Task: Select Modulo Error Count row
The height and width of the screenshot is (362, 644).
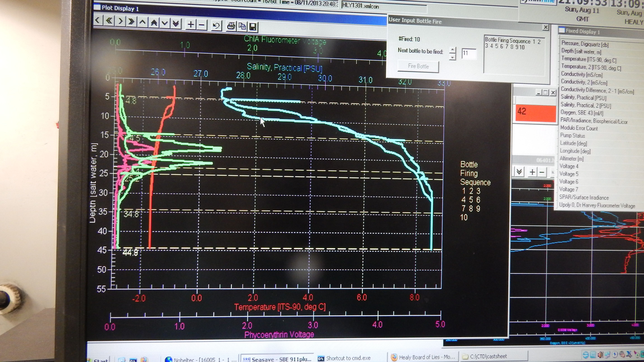Action: 579,128
